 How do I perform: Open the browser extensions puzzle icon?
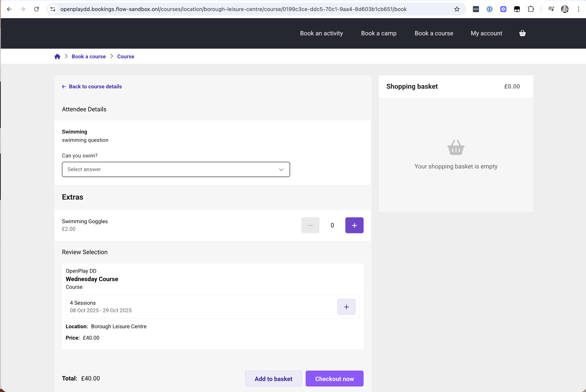click(530, 9)
